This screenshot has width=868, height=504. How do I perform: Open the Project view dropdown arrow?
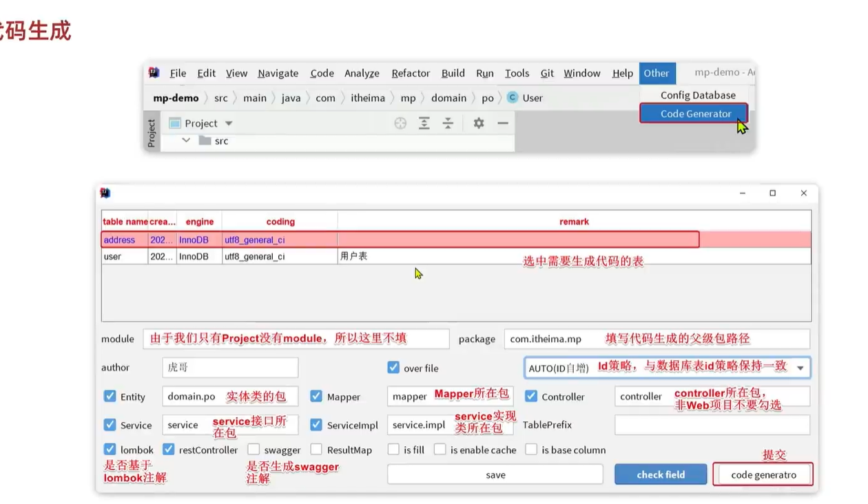pyautogui.click(x=229, y=123)
